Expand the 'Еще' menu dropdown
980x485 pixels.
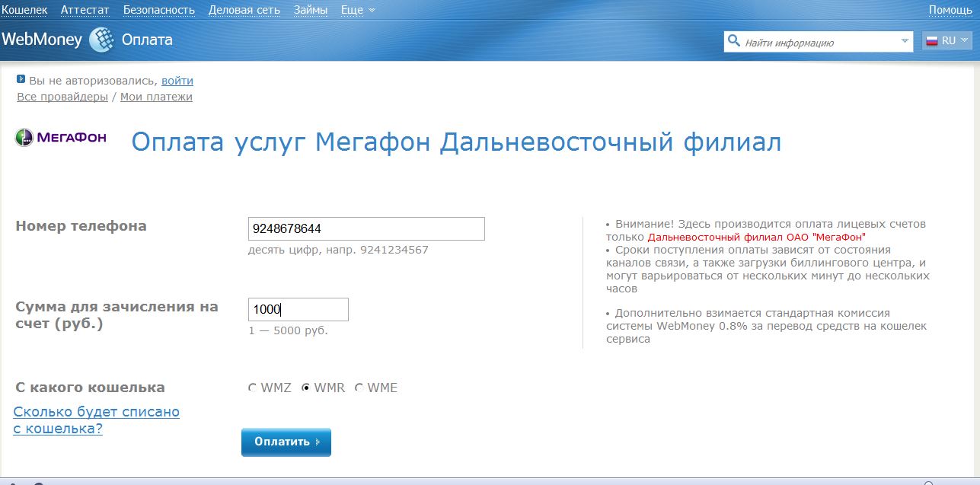(358, 10)
